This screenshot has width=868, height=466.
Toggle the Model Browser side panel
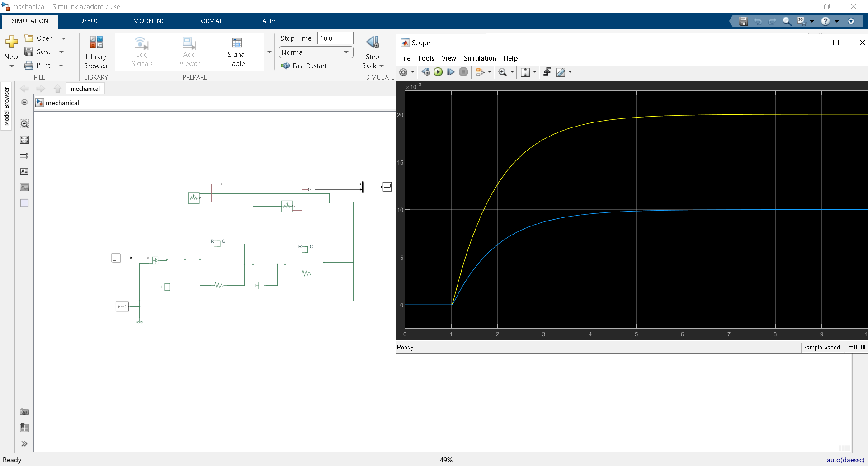[6, 106]
